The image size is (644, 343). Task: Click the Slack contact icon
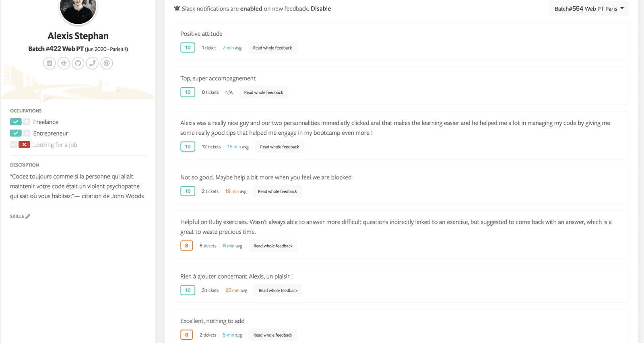(x=64, y=63)
